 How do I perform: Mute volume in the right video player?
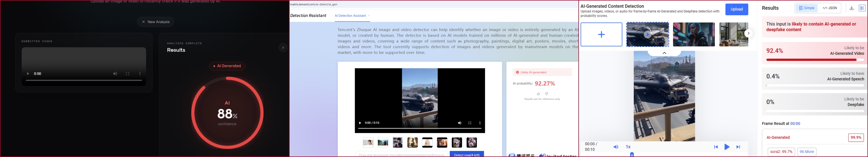tap(616, 147)
